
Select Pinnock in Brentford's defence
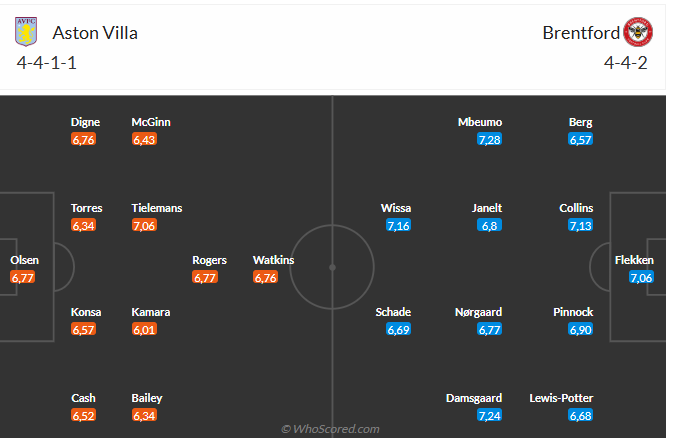573,312
